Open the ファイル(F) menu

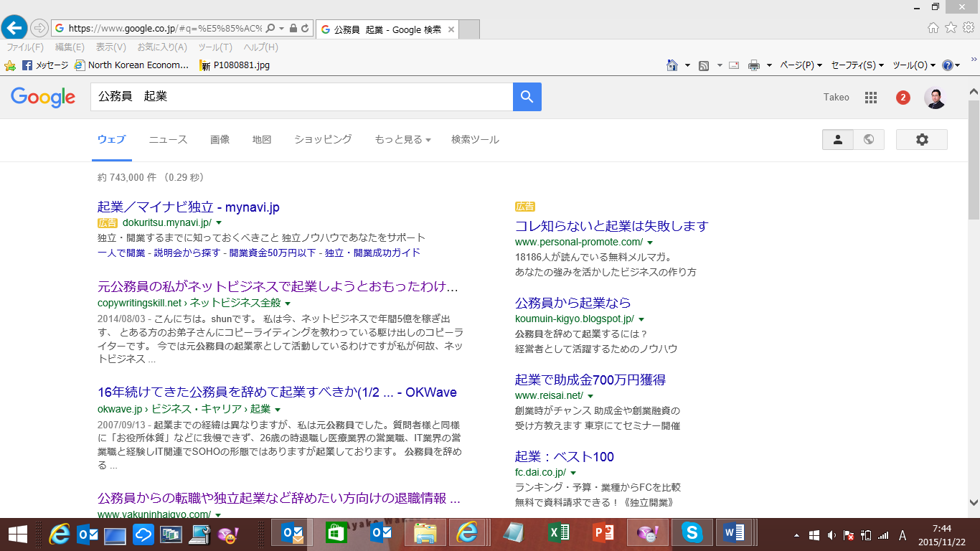click(25, 47)
